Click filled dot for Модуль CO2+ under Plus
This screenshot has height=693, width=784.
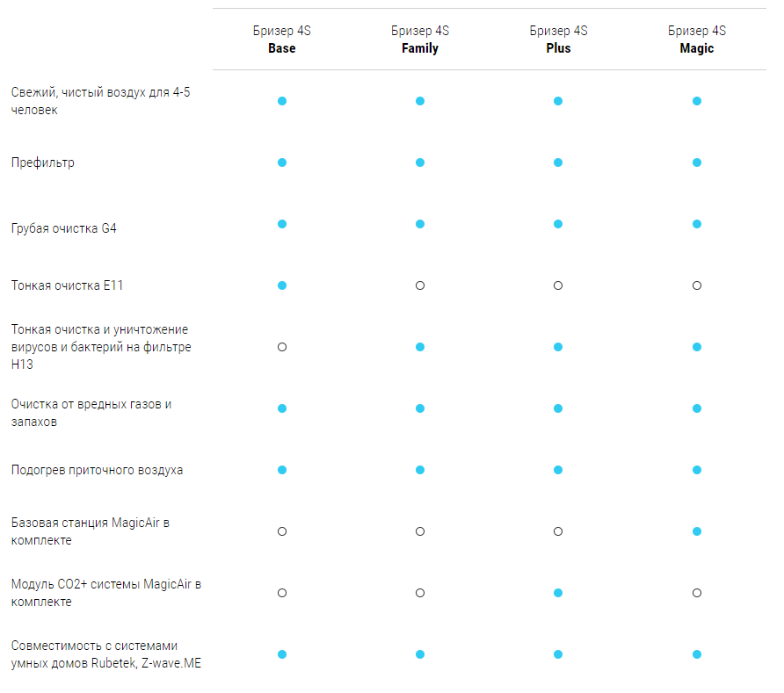(x=558, y=593)
